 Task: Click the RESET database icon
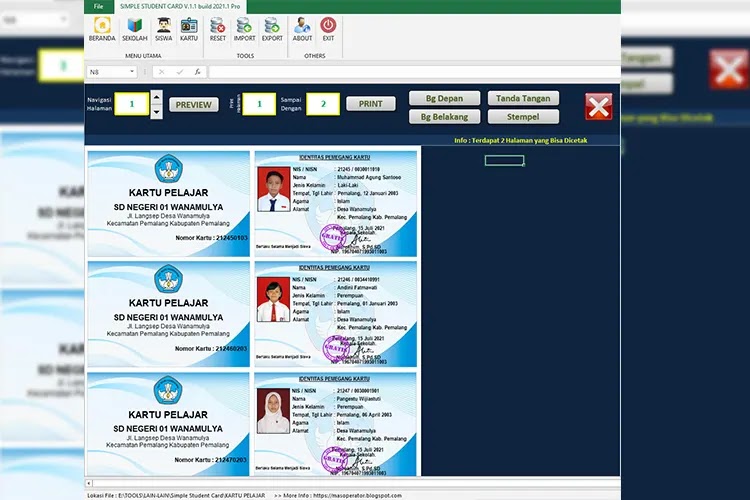218,29
